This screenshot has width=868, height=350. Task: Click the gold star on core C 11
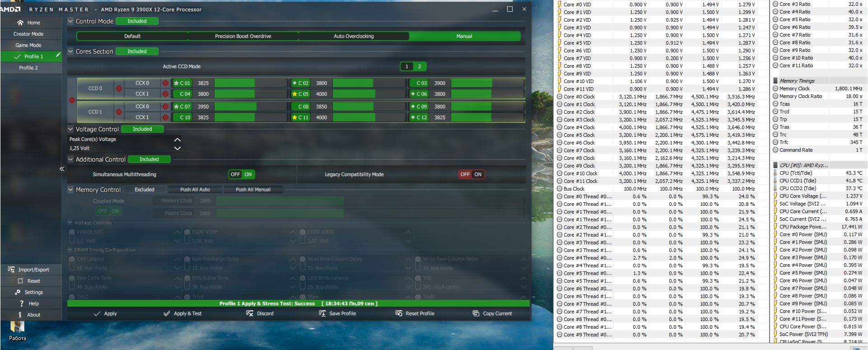click(294, 117)
